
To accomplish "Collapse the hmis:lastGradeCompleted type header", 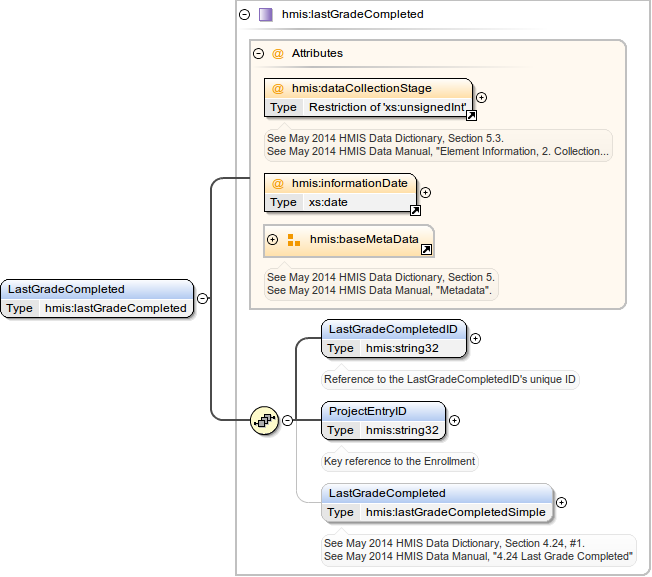I will point(243,15).
